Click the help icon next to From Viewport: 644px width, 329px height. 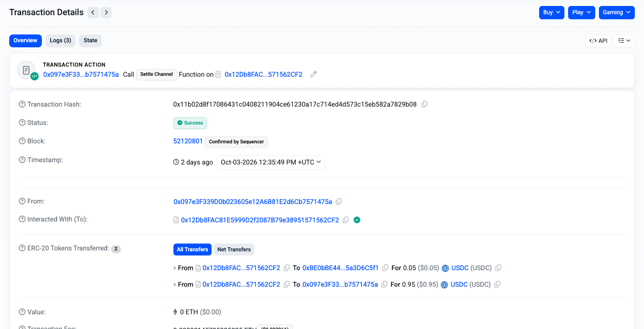(22, 201)
